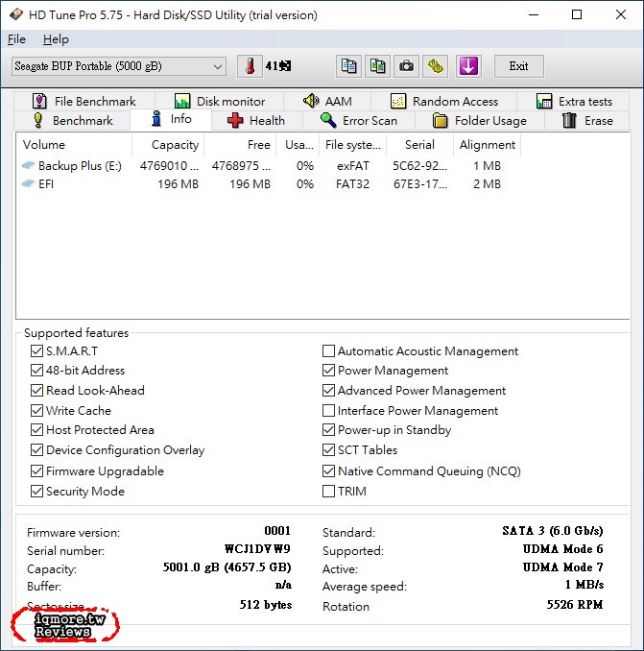Screen dimensions: 644x651
Task: Click the copy screenshot to clipboard icon
Action: [378, 66]
